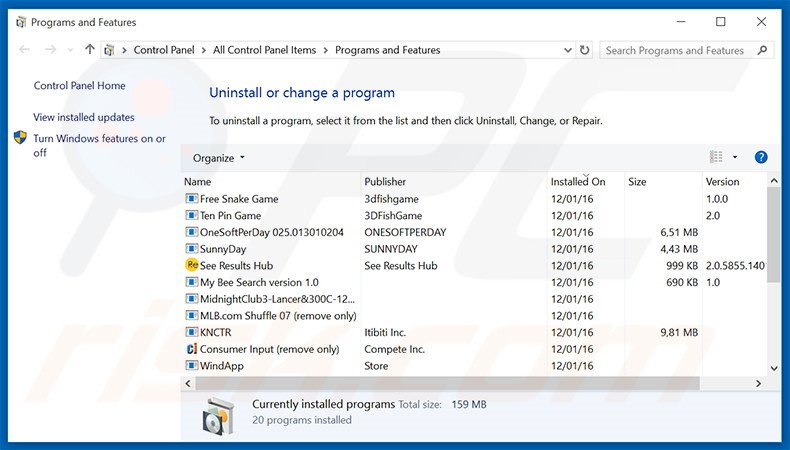Expand the chevron after Control Panel breadcrumb
The width and height of the screenshot is (790, 450).
(x=204, y=50)
